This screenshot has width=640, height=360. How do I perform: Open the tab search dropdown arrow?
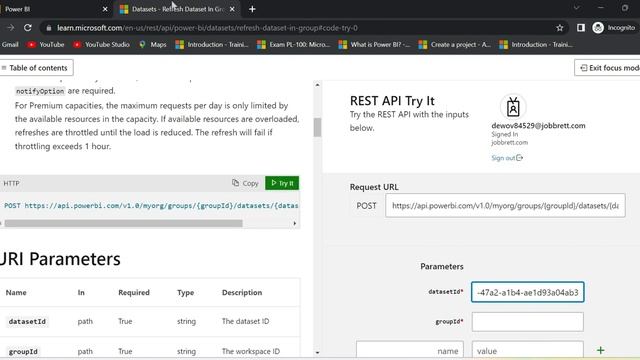pos(576,8)
